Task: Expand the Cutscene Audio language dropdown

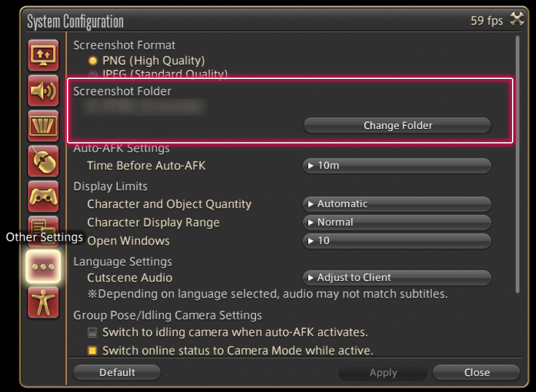Action: tap(397, 278)
